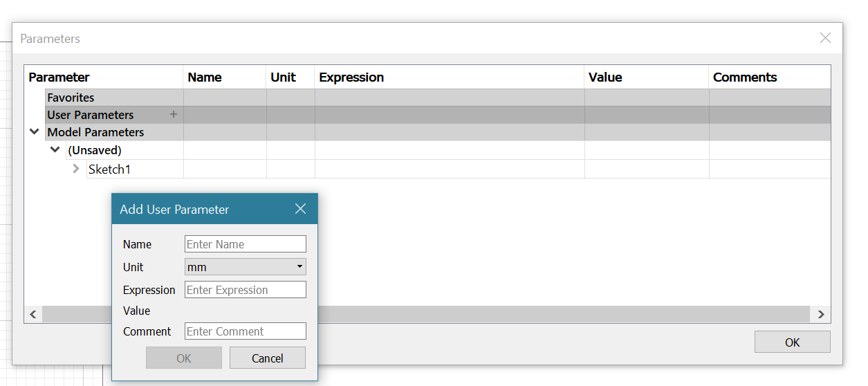Expand the Sketch1 tree item
Screen dimensions: 868x386
coord(76,169)
